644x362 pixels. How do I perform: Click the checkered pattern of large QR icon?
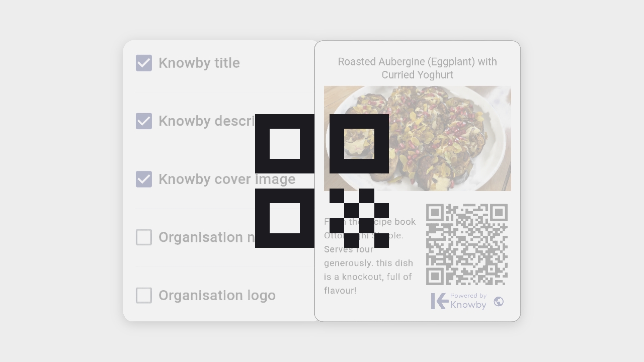tap(359, 218)
